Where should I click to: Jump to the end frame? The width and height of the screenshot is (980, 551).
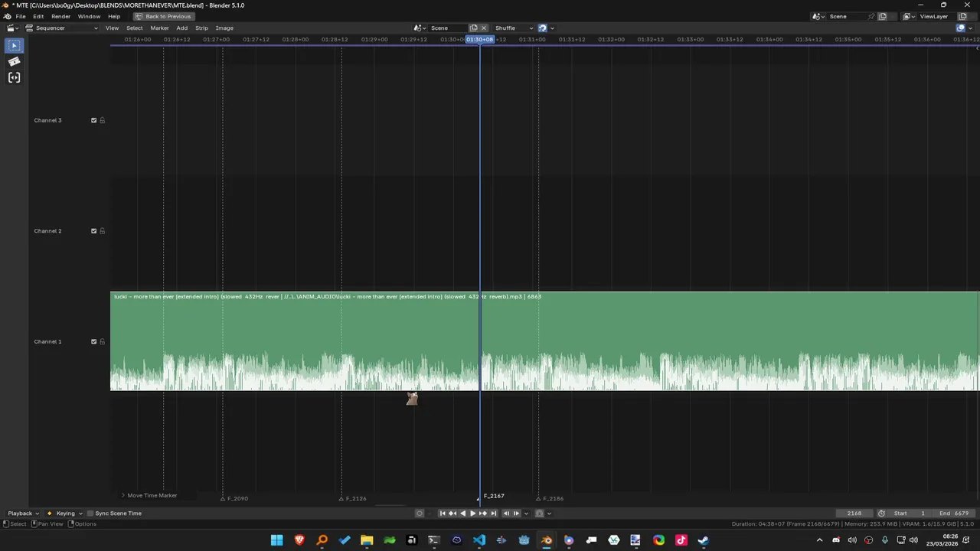click(x=494, y=514)
